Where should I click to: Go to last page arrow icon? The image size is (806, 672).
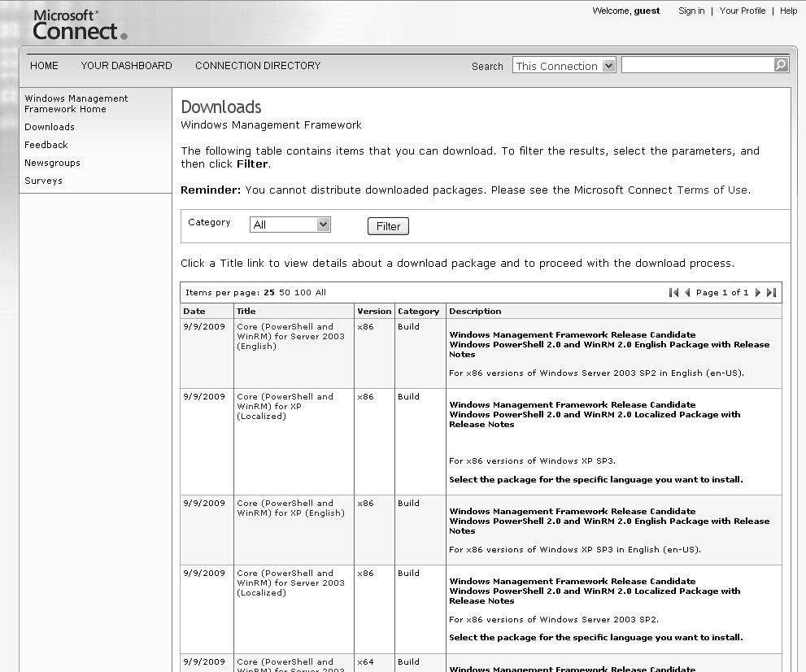(x=771, y=293)
